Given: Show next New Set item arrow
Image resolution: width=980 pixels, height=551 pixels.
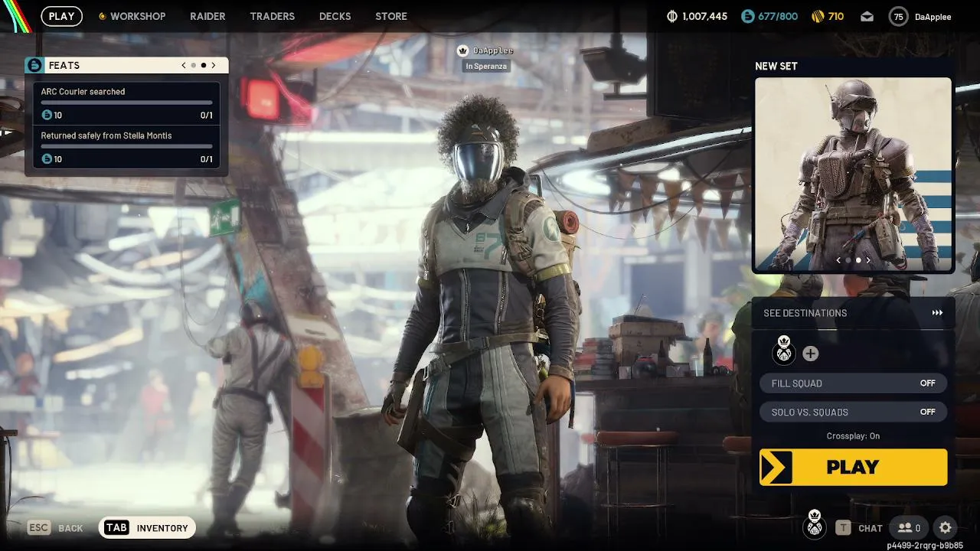Looking at the screenshot, I should [868, 260].
